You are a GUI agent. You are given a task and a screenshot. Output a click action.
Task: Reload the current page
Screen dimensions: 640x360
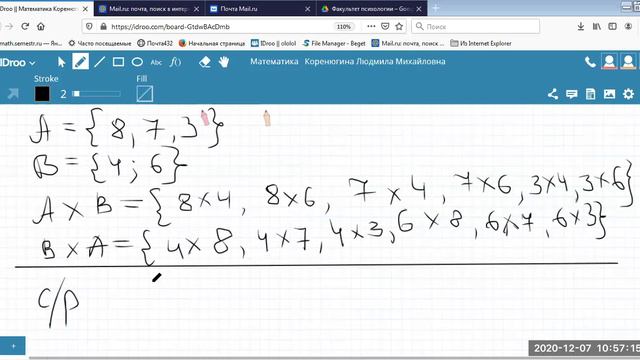click(x=25, y=27)
